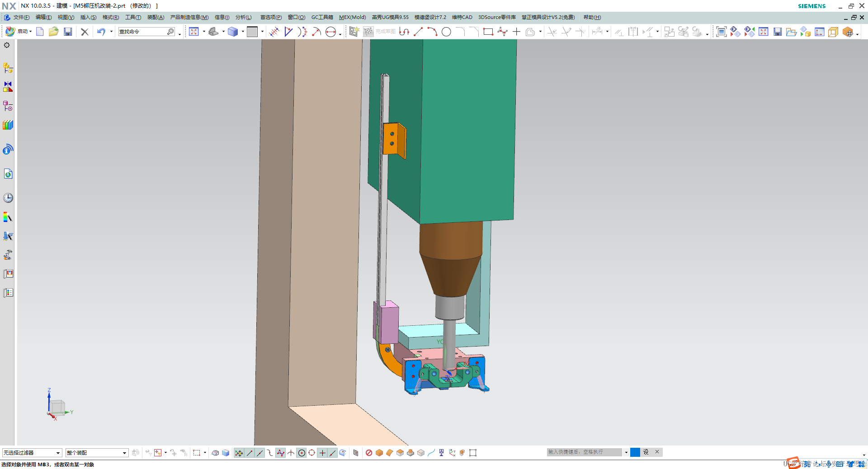The height and width of the screenshot is (469, 868).
Task: Click the Profile curve tool
Action: (404, 32)
